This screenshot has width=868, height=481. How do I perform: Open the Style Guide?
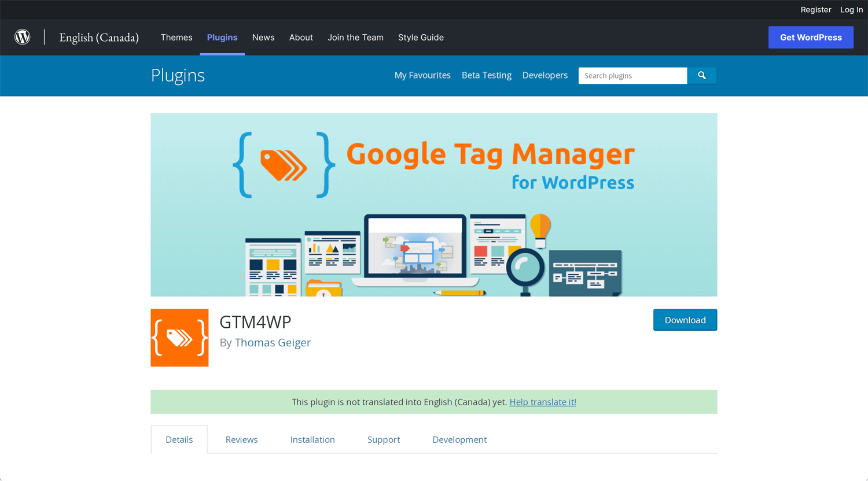point(421,38)
